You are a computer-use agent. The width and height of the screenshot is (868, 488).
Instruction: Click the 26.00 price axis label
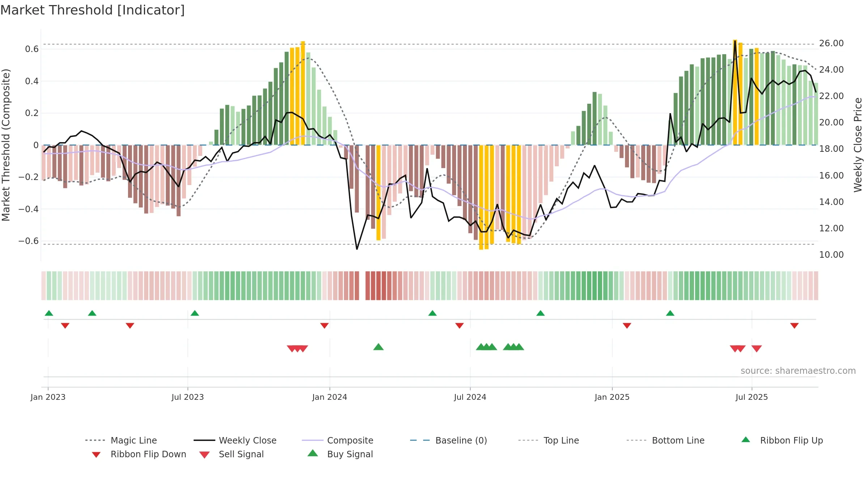[831, 43]
